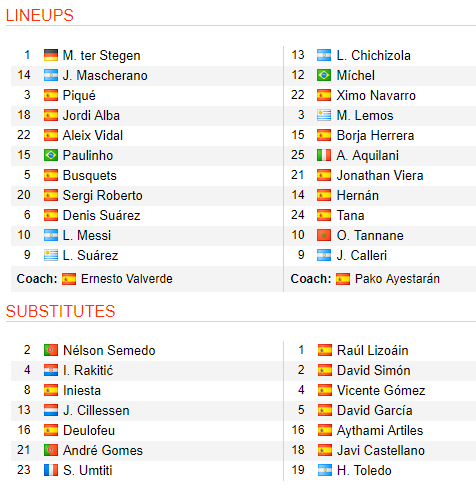The width and height of the screenshot is (476, 489).
Task: Click the Italian flag beside A. Aquilani
Action: point(324,155)
